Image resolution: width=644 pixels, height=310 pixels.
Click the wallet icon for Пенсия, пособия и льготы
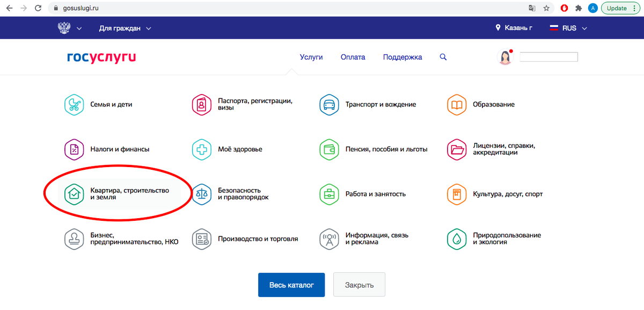(x=329, y=149)
